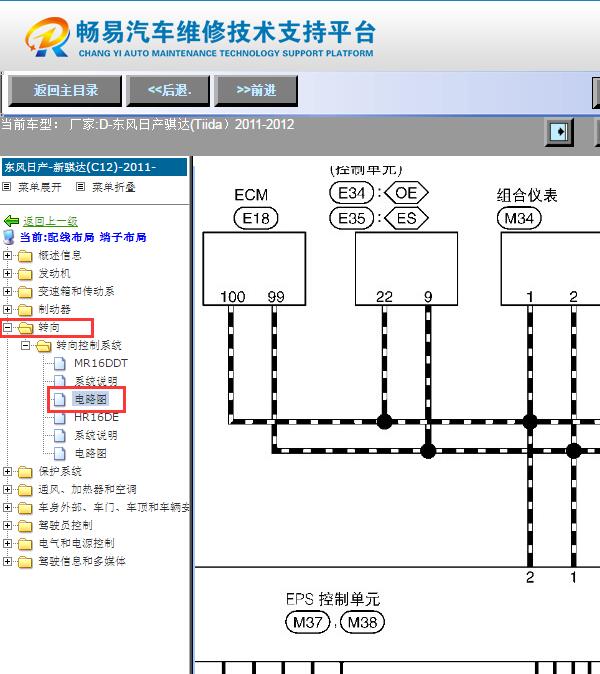Click the M38 connector label in diagram
The image size is (600, 674).
point(362,622)
